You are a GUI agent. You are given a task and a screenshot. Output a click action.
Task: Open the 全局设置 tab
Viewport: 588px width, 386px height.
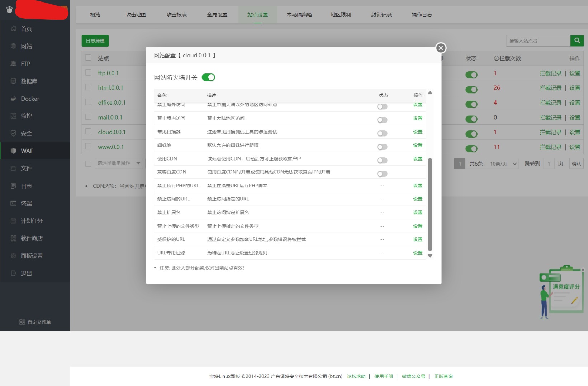pos(217,15)
